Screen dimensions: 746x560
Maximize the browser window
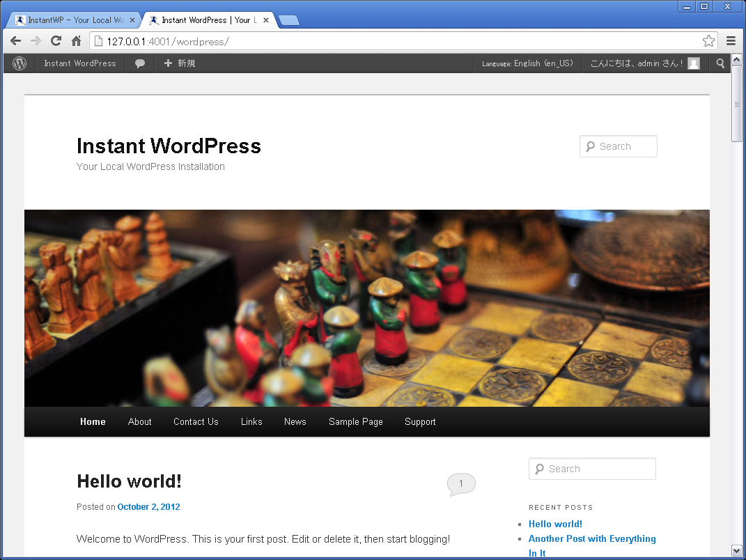(x=704, y=7)
